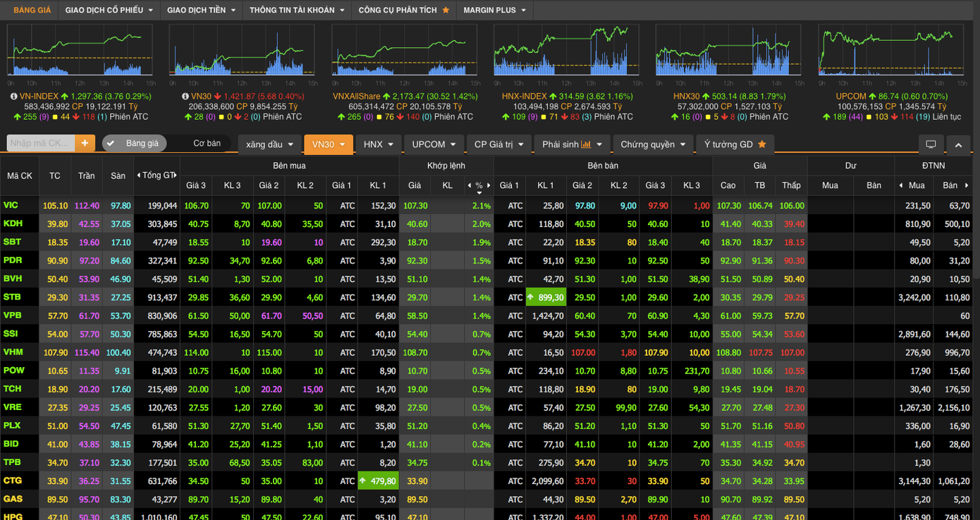Open the monitor display icon button

(x=931, y=144)
